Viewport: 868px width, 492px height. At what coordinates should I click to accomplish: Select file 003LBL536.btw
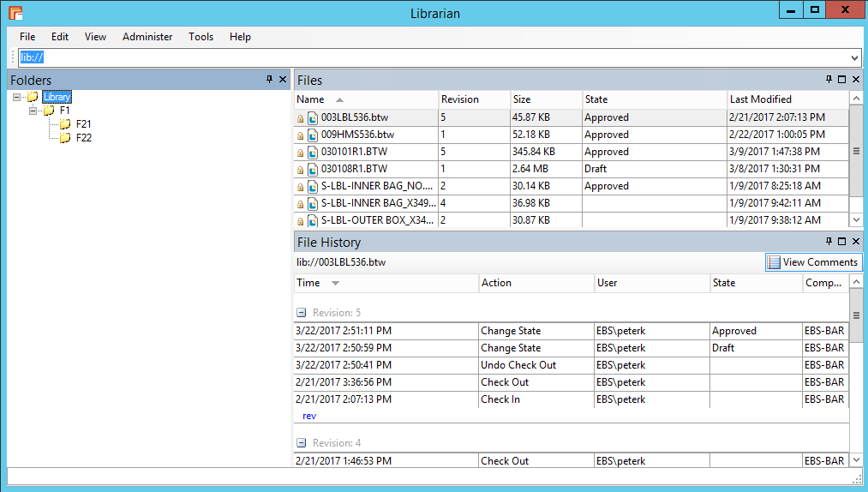tap(355, 117)
